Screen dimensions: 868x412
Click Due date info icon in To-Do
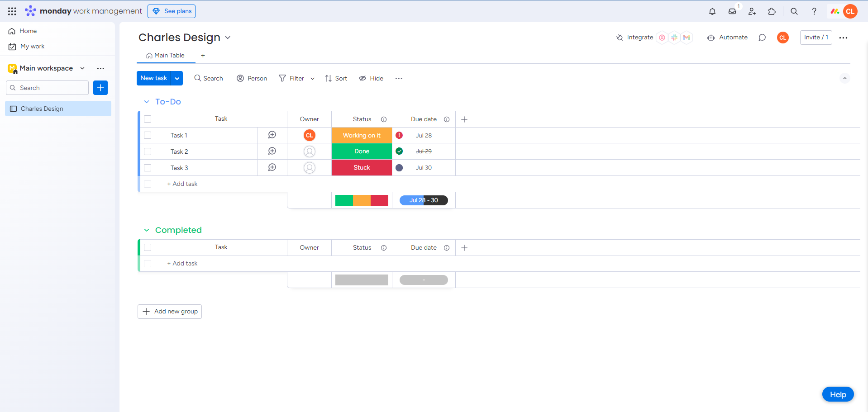[x=447, y=119]
